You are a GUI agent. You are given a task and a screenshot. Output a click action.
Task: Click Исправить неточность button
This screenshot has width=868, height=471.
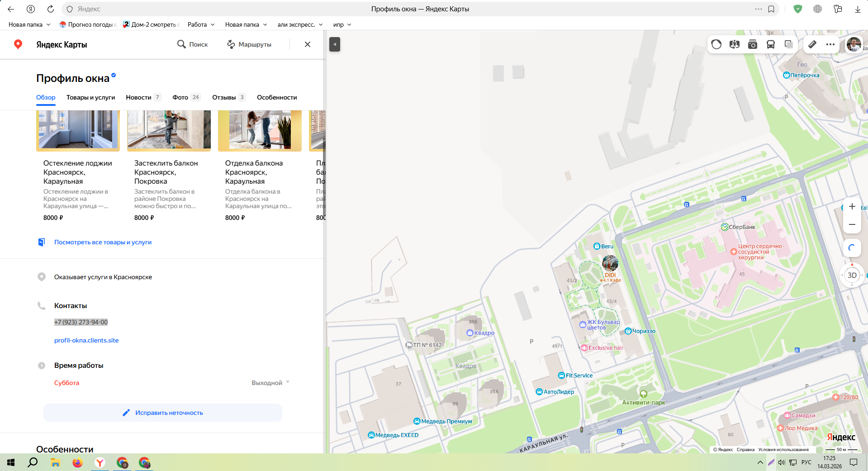[163, 413]
